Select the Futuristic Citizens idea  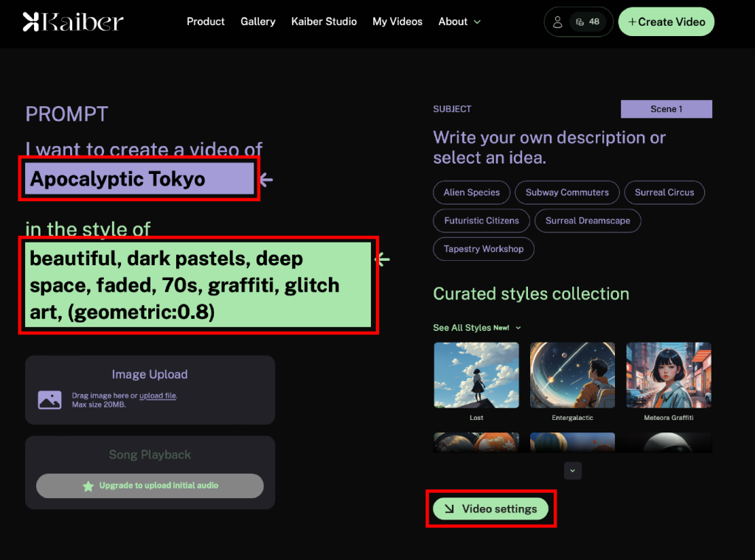(481, 221)
